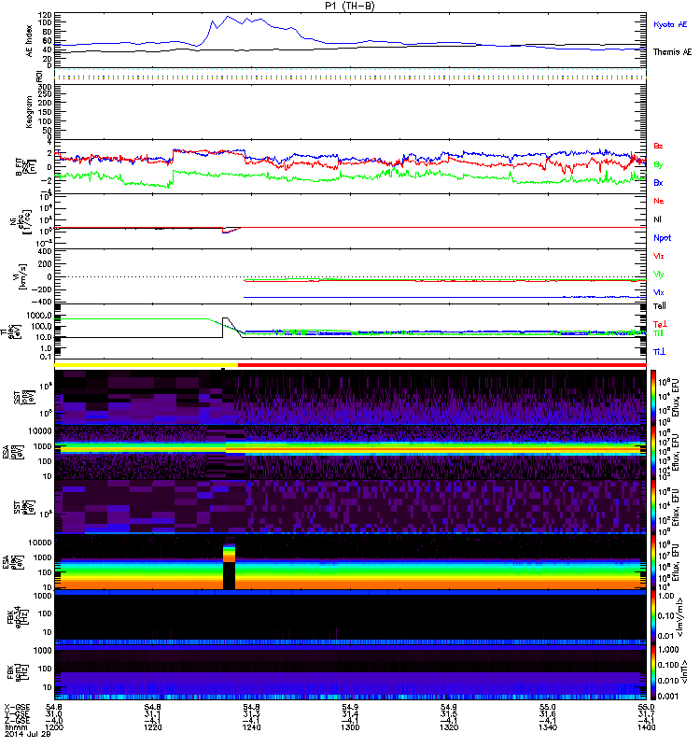The width and height of the screenshot is (700, 747).
Task: Click the "<|nT|>" color bar unit label
Action: 685,672
